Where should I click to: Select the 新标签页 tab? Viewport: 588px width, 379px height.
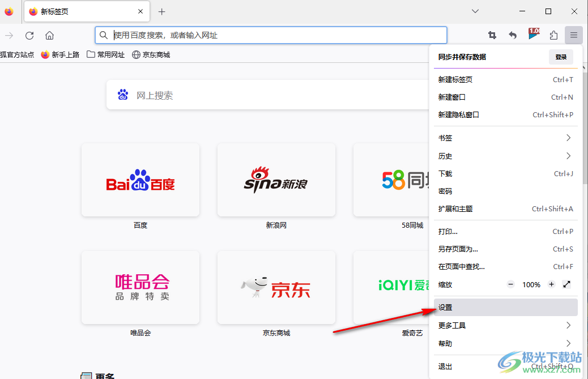click(x=87, y=12)
